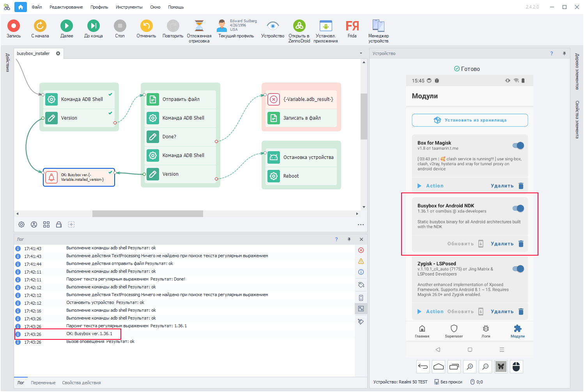Open the project tabs dropdown arrow

[361, 53]
